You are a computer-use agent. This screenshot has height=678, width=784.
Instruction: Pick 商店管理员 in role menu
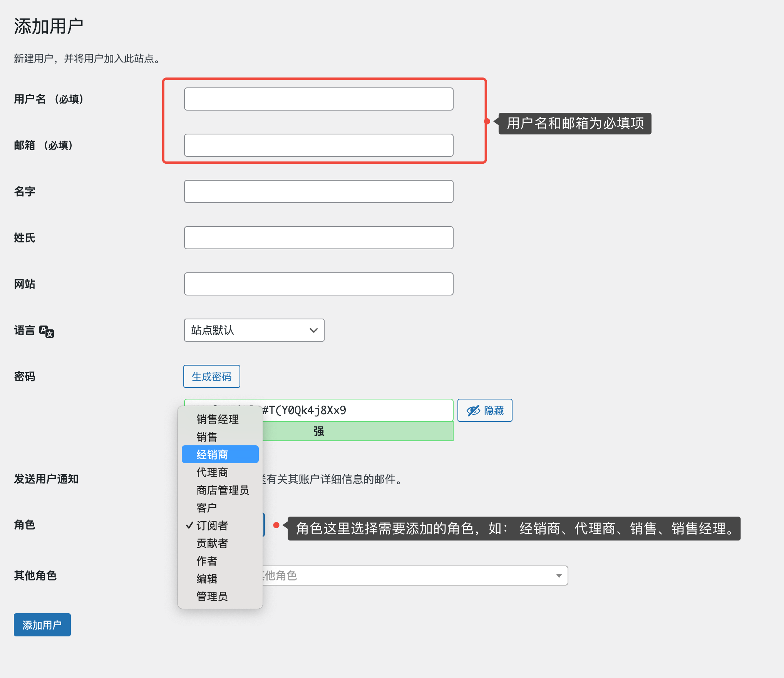[x=222, y=490]
